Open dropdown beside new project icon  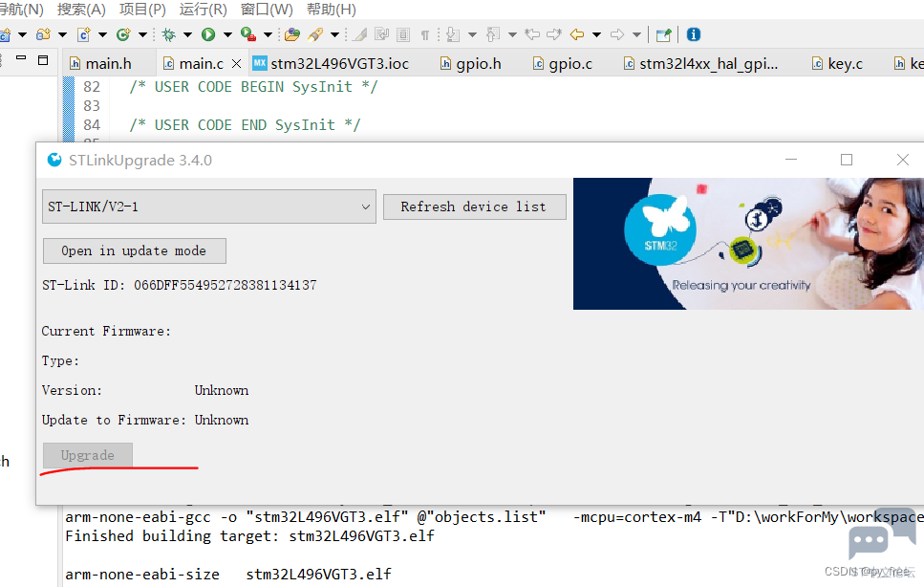click(22, 34)
